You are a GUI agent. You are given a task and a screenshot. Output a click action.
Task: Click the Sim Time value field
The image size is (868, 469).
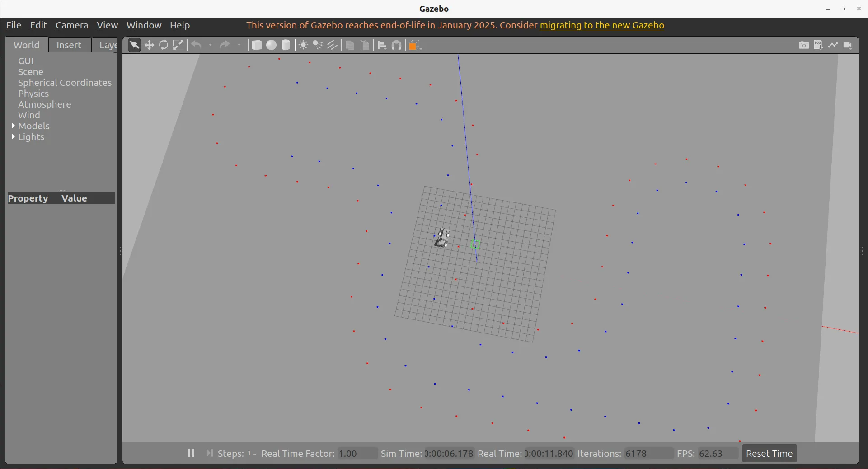pyautogui.click(x=449, y=454)
